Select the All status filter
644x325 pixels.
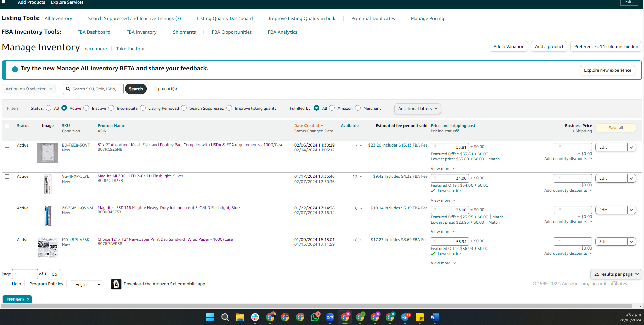click(49, 108)
